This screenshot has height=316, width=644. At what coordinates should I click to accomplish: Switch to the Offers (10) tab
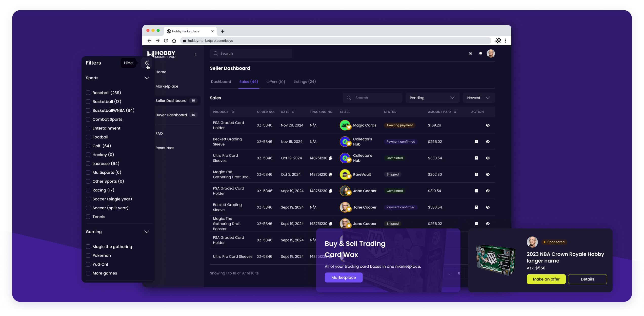275,82
